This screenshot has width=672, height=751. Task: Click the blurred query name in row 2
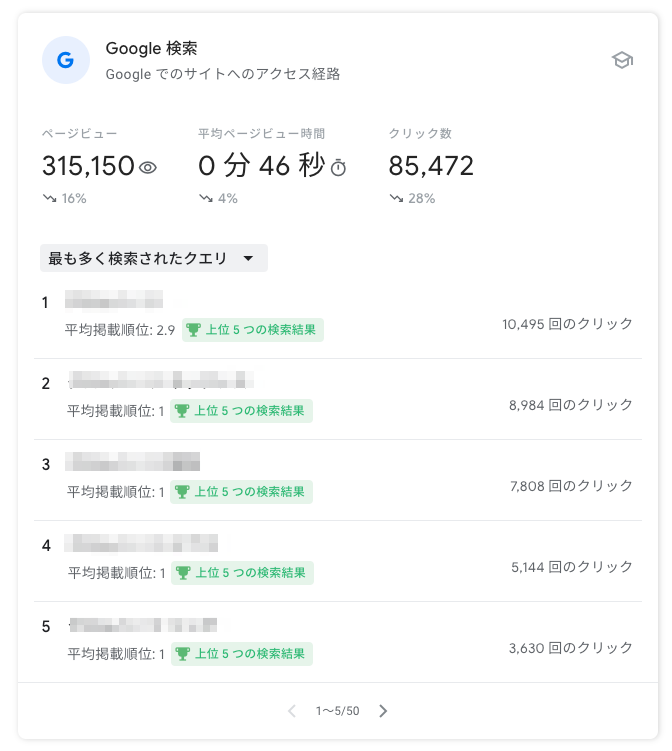pos(161,379)
